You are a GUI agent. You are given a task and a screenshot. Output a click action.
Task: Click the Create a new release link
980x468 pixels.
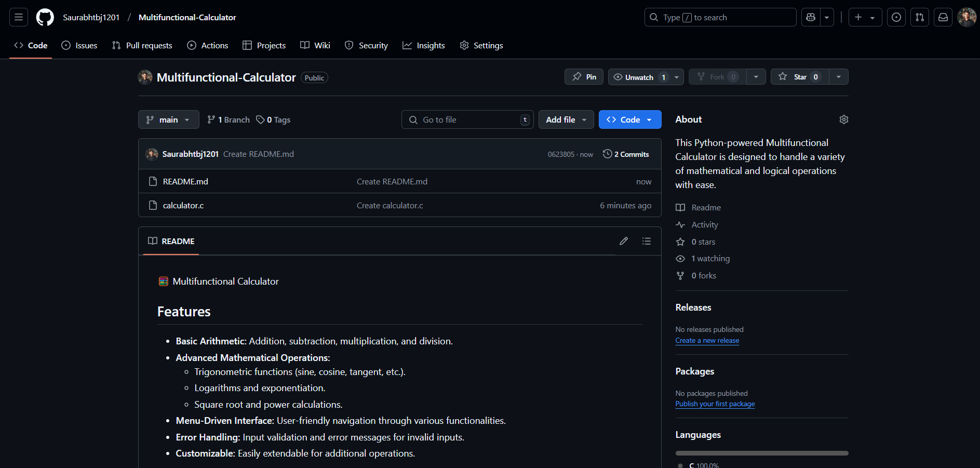pos(707,341)
